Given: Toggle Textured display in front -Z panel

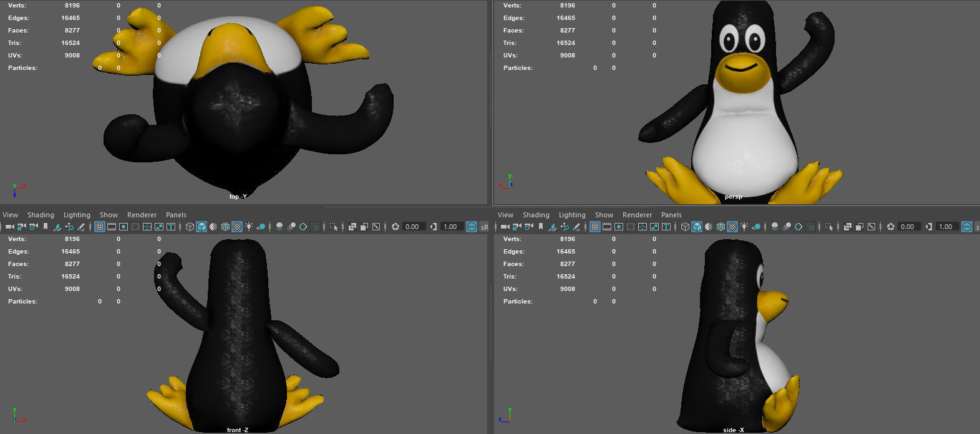Looking at the screenshot, I should point(237,227).
